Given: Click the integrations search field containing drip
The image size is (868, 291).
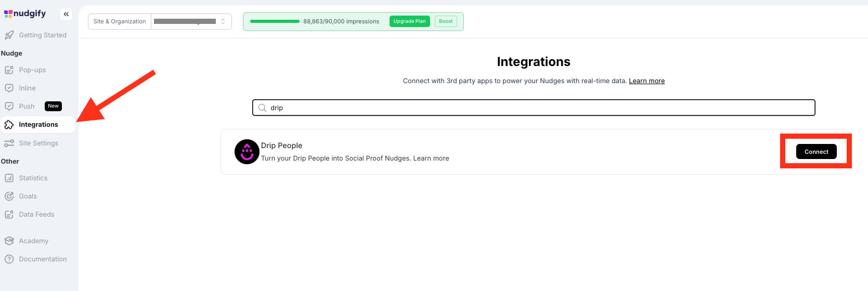Looking at the screenshot, I should [x=534, y=108].
